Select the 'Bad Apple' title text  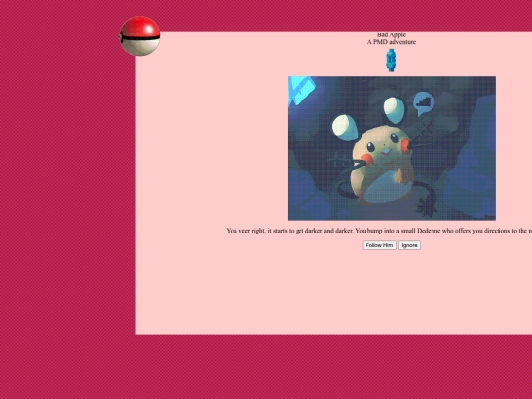pyautogui.click(x=391, y=34)
